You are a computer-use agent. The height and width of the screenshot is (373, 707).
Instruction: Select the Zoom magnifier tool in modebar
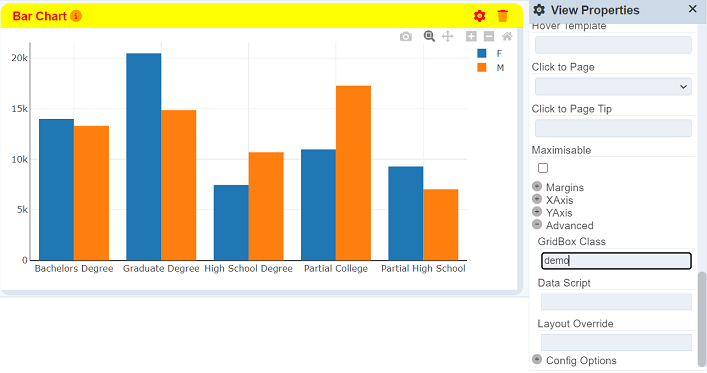pos(429,37)
